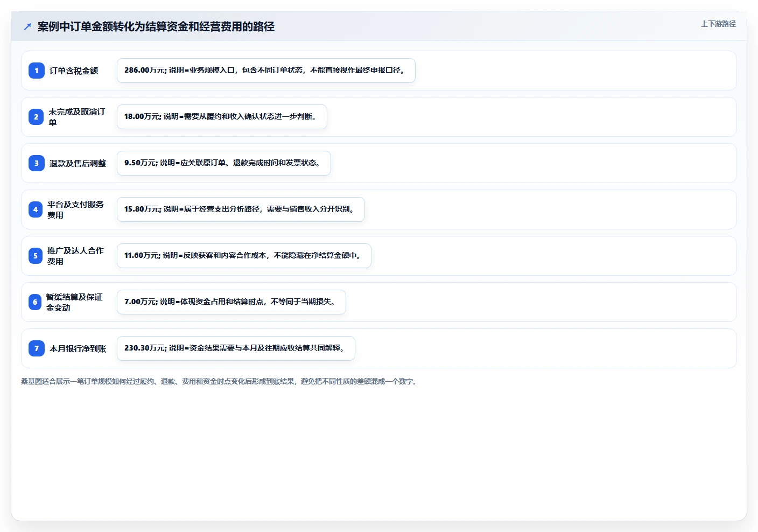Viewport: 758px width, 532px height.
Task: Click the 订单含税金额 label
Action: click(74, 71)
